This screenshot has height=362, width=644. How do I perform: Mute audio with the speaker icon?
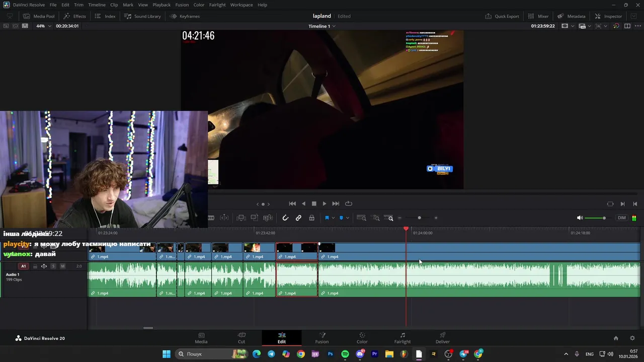pyautogui.click(x=580, y=218)
